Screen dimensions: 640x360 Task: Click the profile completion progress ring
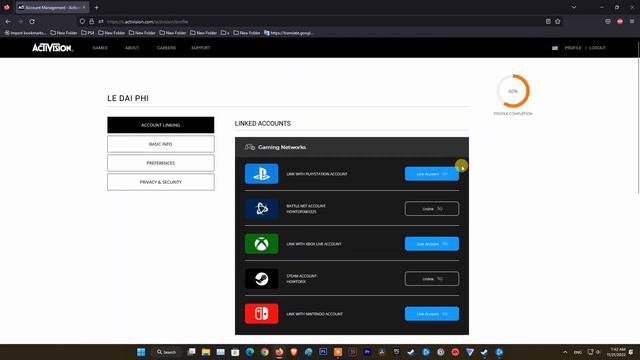click(x=513, y=91)
